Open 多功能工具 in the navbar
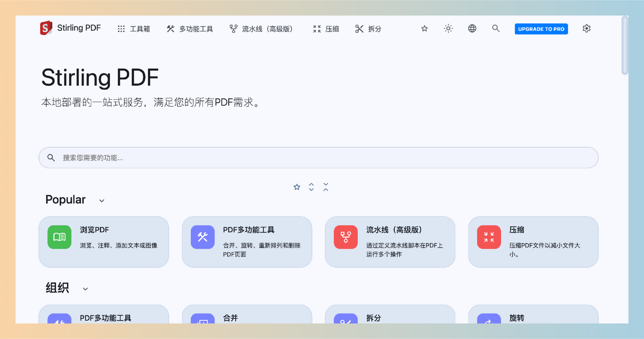 click(190, 29)
